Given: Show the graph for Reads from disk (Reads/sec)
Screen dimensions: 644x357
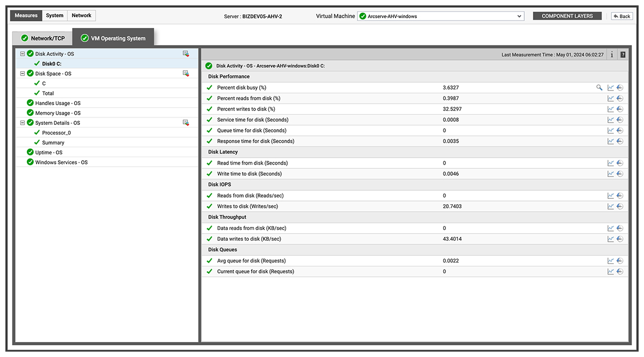Looking at the screenshot, I should pos(611,196).
